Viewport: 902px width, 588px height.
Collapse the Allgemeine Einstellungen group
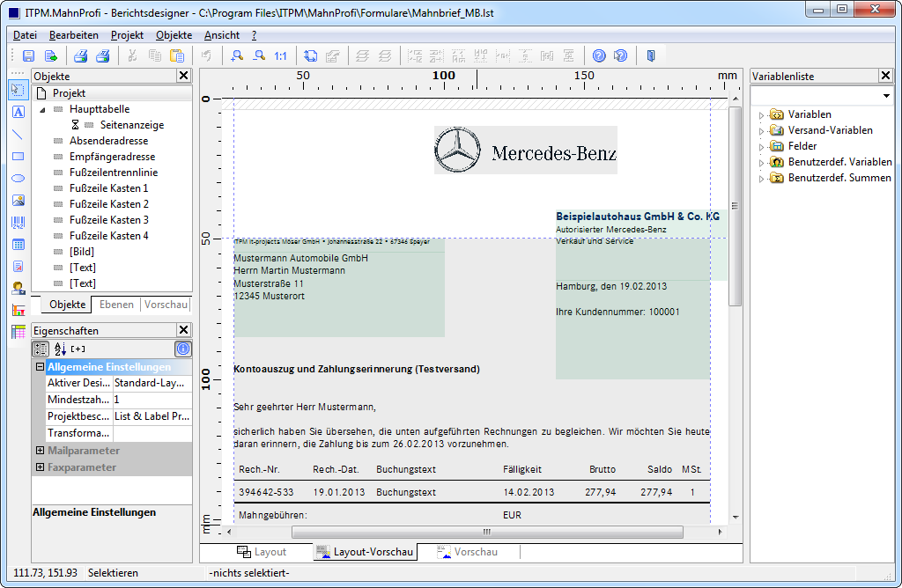pos(40,367)
